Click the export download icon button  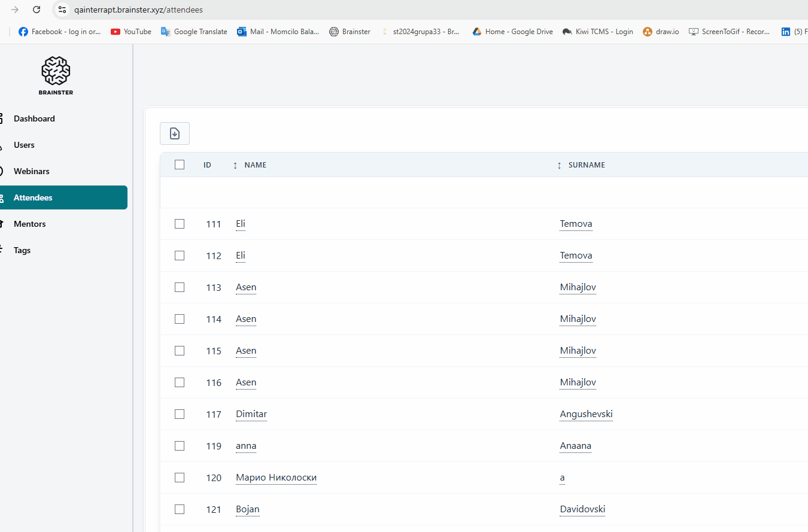tap(175, 133)
